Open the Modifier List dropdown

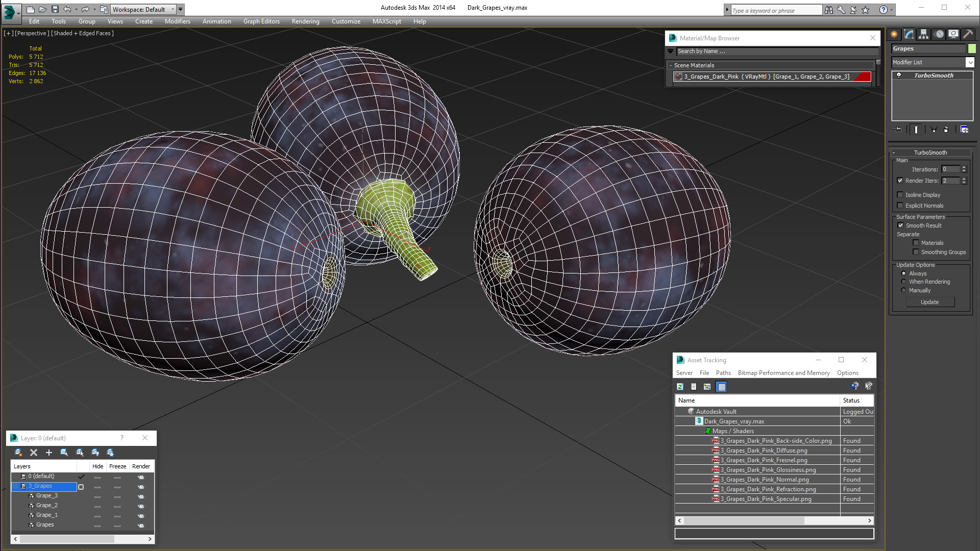click(x=933, y=62)
